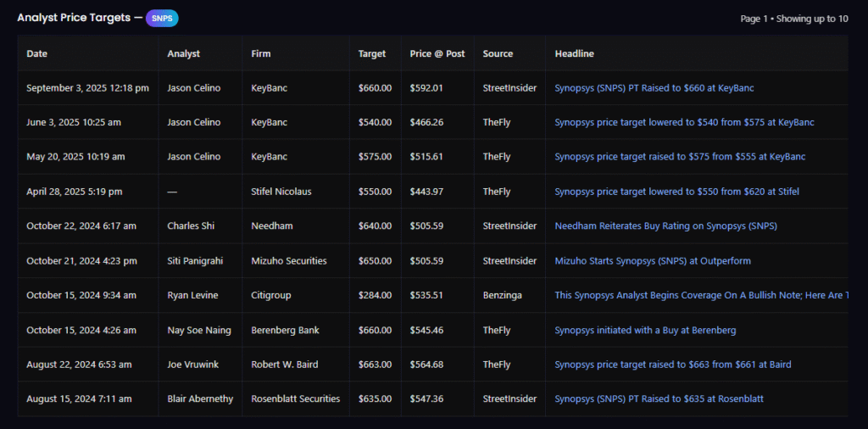This screenshot has width=868, height=429.
Task: Click the Analyst column header
Action: click(x=184, y=53)
